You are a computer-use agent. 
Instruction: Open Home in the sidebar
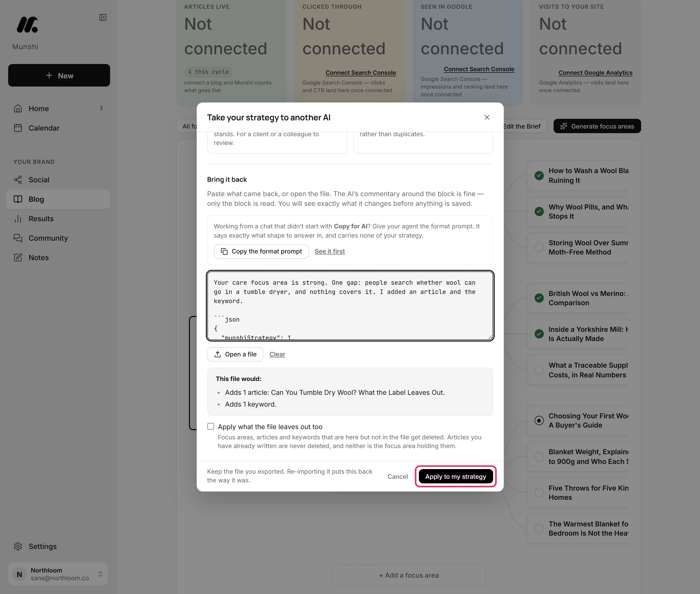point(58,108)
